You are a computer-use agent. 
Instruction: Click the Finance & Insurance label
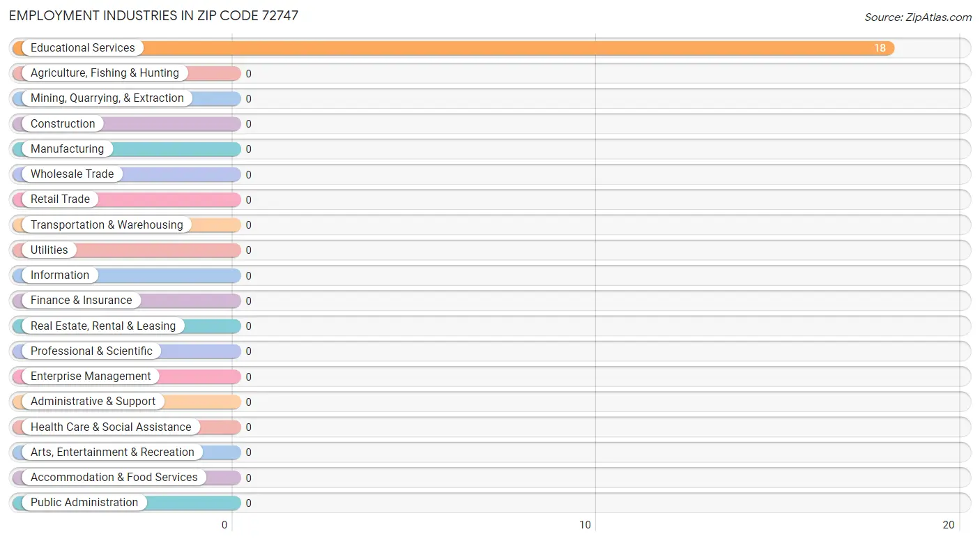point(81,300)
